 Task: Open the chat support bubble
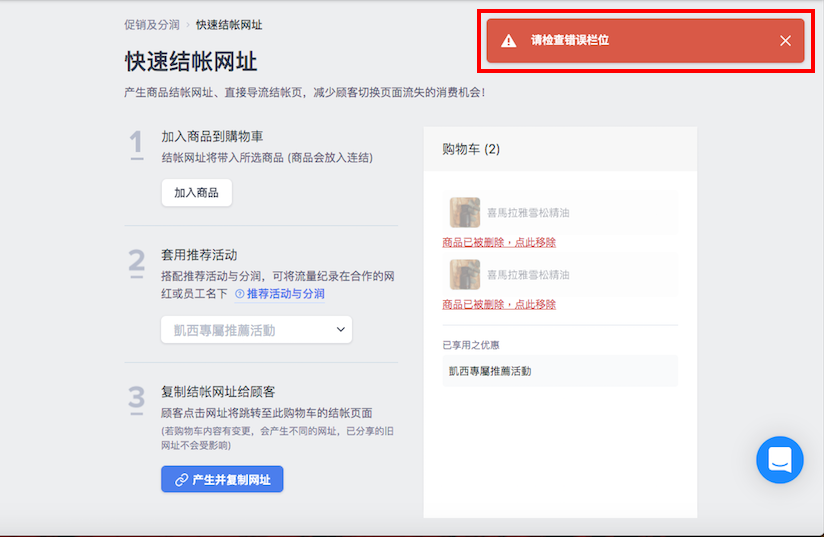pos(780,460)
